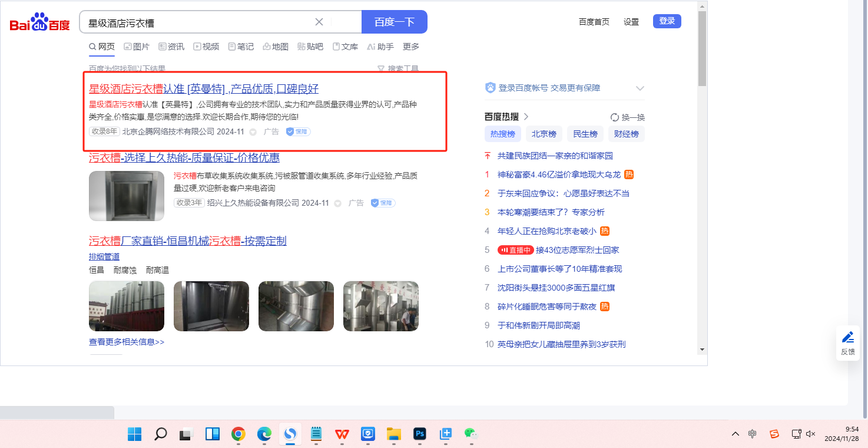Open hot search 沈阳街头悬挂3000多面五星红旗
The width and height of the screenshot is (868, 448).
tap(556, 288)
